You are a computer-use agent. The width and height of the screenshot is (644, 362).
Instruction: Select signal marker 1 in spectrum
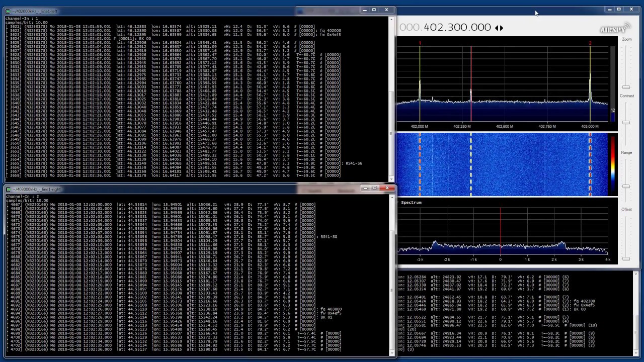420,43
